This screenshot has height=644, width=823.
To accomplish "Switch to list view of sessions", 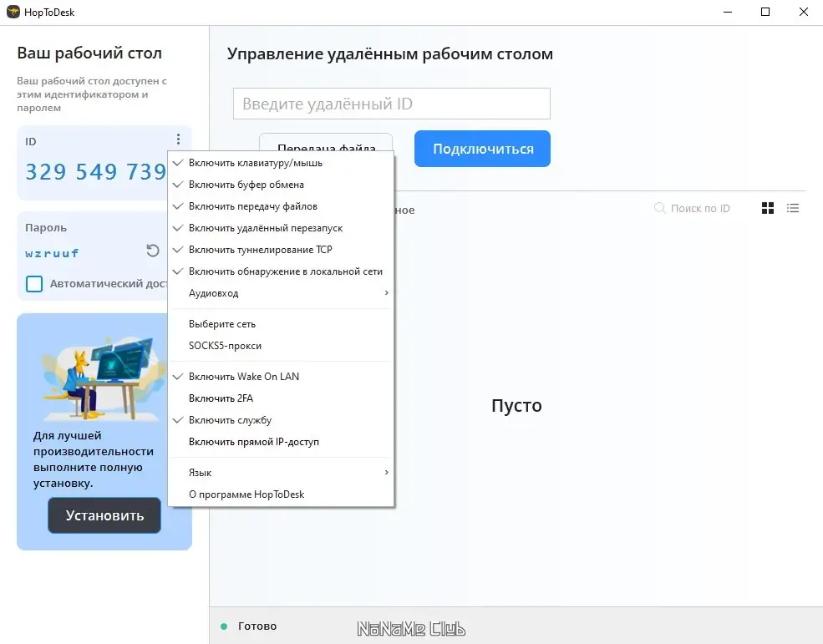I will click(792, 208).
